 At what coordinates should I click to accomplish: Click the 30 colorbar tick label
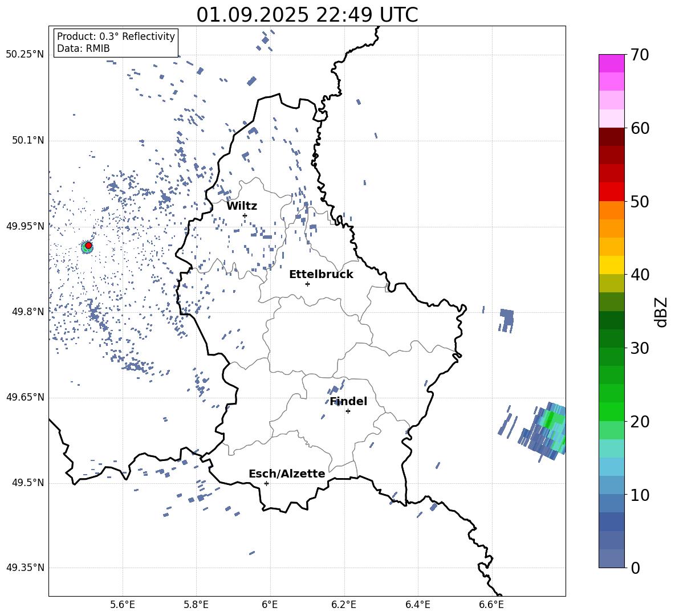click(640, 348)
